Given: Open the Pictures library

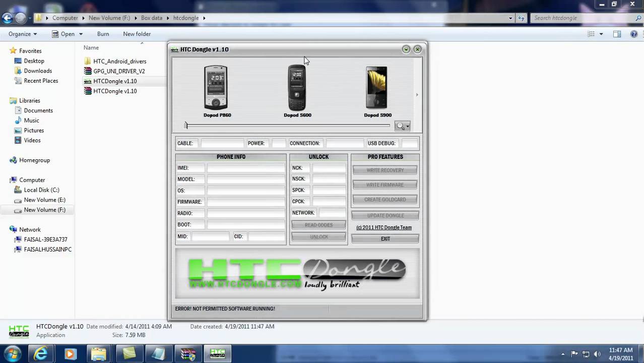Looking at the screenshot, I should pyautogui.click(x=34, y=131).
